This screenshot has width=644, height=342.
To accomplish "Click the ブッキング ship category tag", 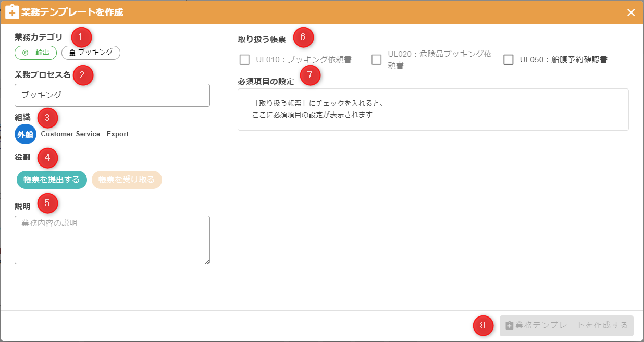I will click(91, 53).
